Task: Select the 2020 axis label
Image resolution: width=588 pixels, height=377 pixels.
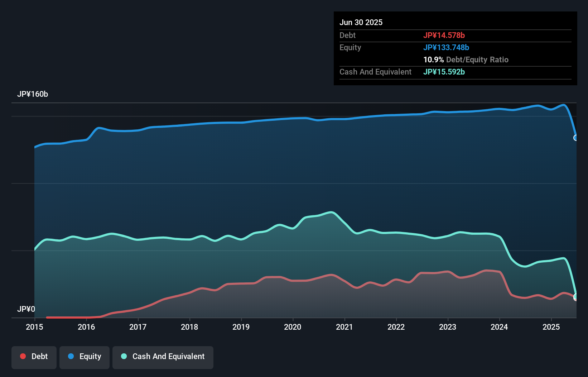Action: [x=293, y=327]
